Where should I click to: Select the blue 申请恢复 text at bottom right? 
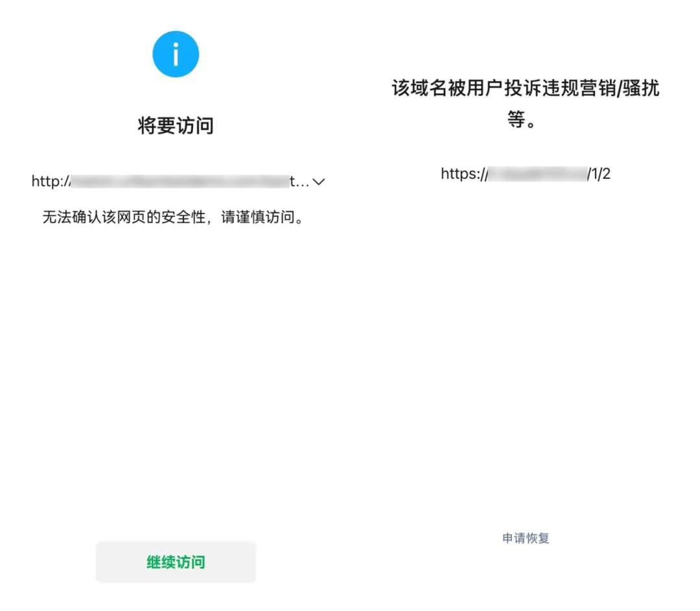525,537
